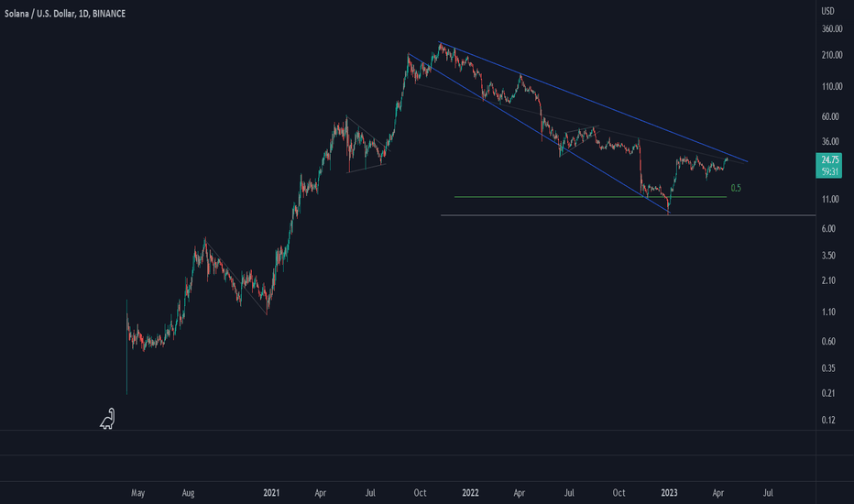854x504 pixels.
Task: Click the USD currency label
Action: coord(827,11)
